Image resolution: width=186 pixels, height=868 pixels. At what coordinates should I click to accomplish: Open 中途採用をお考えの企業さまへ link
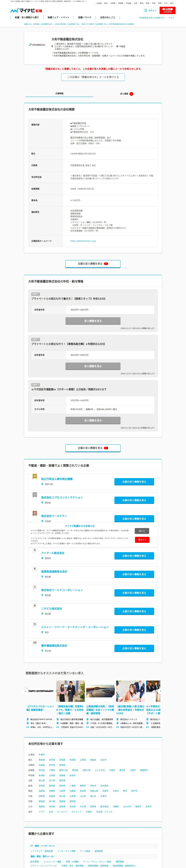[152, 18]
